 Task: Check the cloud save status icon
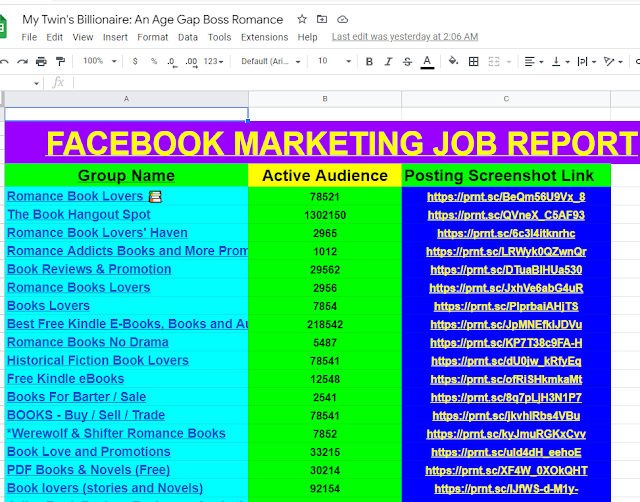(342, 19)
